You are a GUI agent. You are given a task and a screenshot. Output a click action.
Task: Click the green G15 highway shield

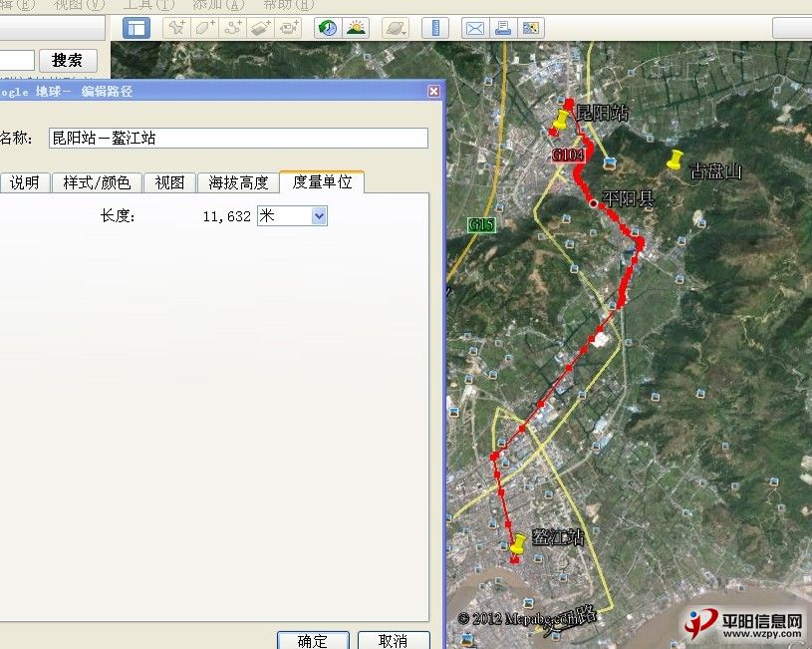[481, 225]
